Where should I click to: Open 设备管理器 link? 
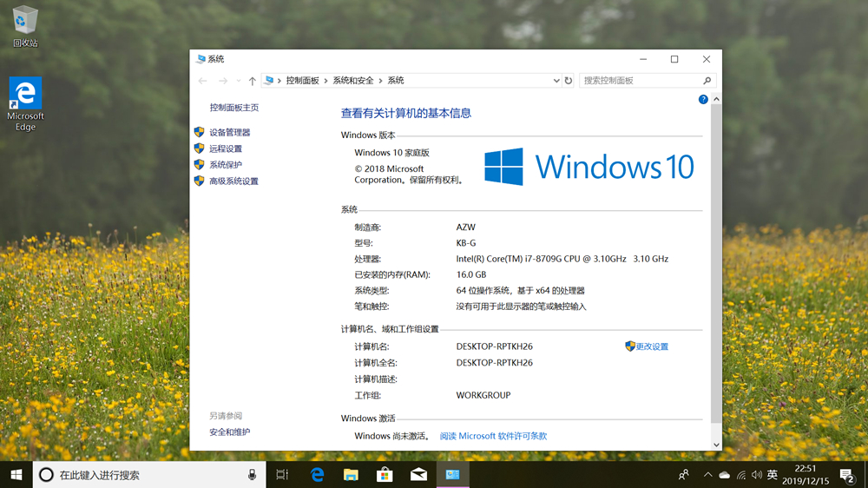230,132
